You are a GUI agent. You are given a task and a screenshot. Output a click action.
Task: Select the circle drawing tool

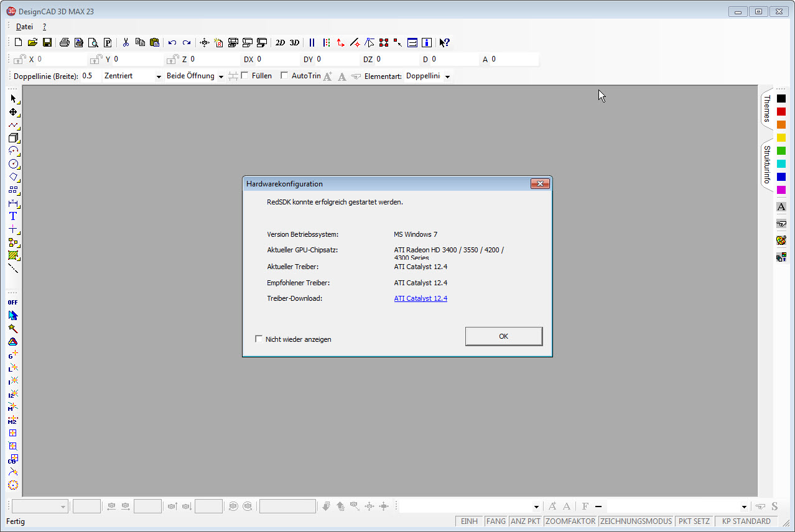tap(12, 164)
